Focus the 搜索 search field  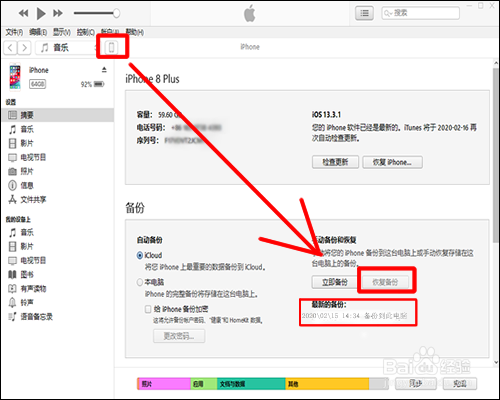(421, 13)
